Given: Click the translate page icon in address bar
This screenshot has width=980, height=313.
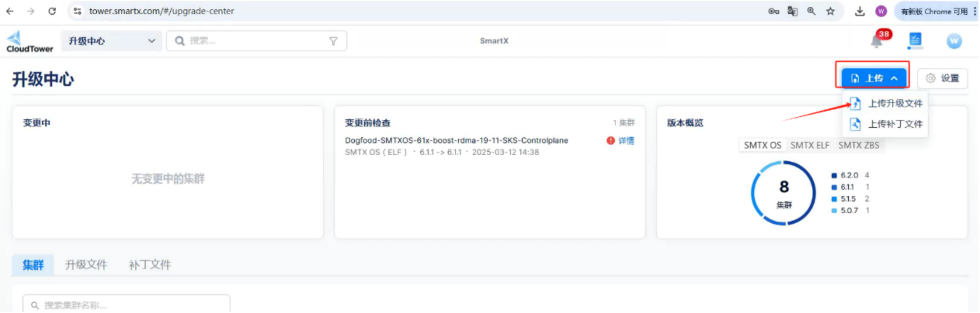Looking at the screenshot, I should 792,11.
